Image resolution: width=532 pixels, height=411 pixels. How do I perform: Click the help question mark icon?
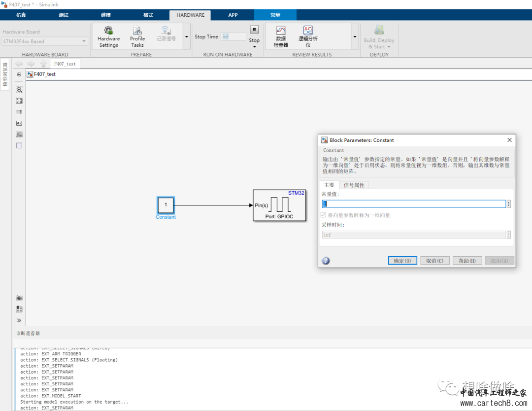click(x=326, y=261)
